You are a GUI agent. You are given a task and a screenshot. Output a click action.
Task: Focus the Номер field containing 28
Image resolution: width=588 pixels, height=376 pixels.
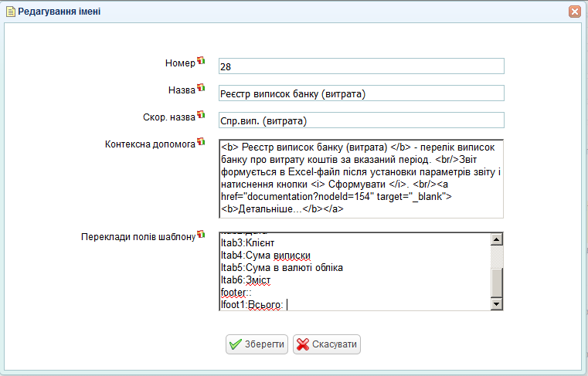point(362,66)
